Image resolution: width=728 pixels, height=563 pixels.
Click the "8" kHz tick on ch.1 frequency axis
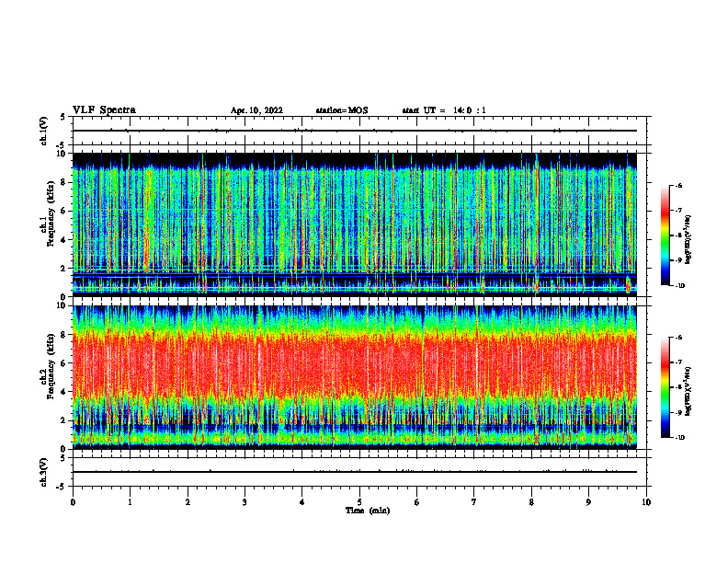pyautogui.click(x=64, y=182)
